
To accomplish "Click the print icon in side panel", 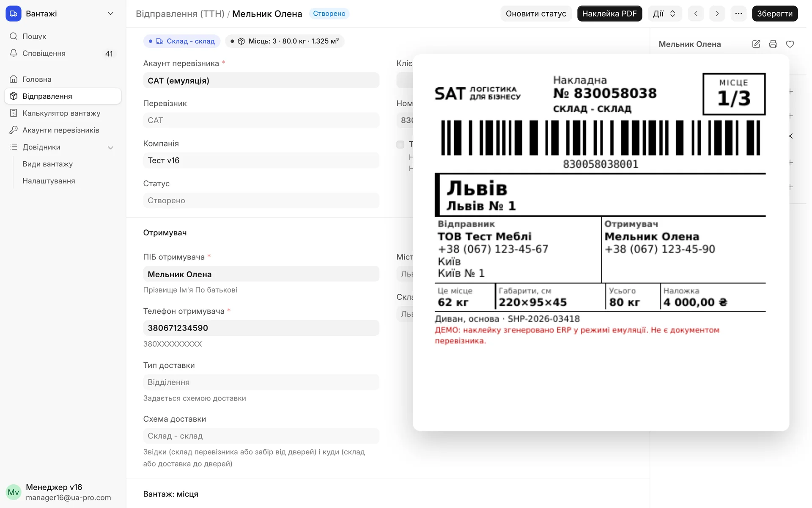I will [x=773, y=44].
